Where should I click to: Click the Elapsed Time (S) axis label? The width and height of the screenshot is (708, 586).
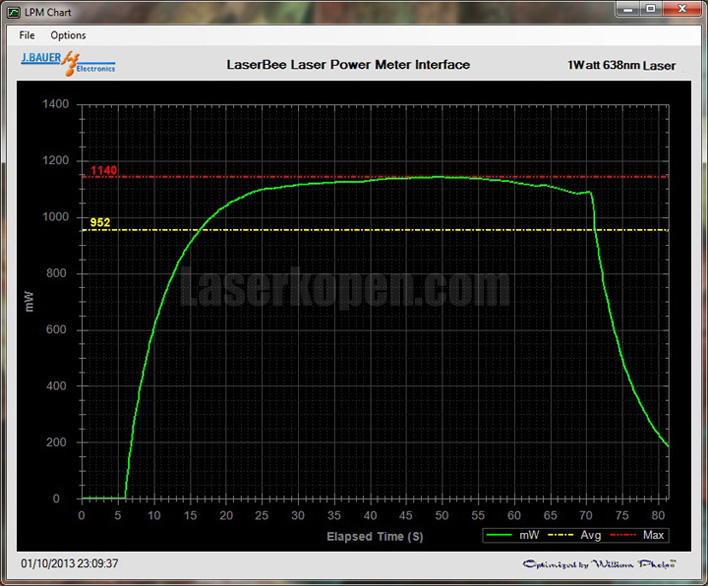tap(373, 537)
